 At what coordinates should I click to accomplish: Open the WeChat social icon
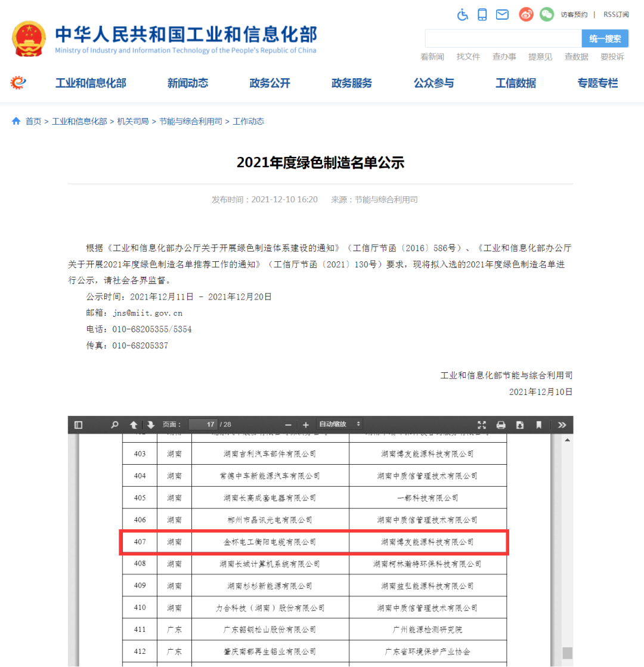point(546,14)
